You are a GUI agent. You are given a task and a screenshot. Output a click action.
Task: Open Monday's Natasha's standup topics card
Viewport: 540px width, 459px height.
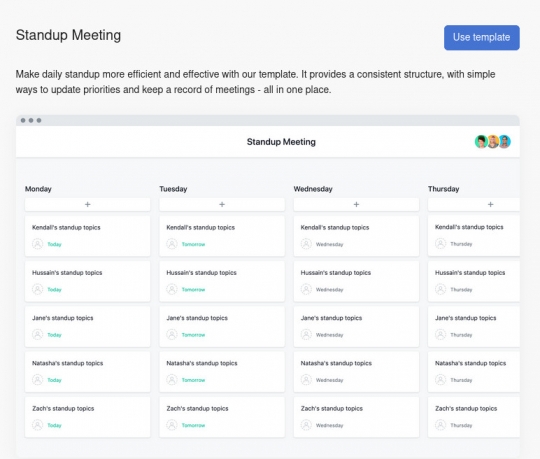point(87,372)
